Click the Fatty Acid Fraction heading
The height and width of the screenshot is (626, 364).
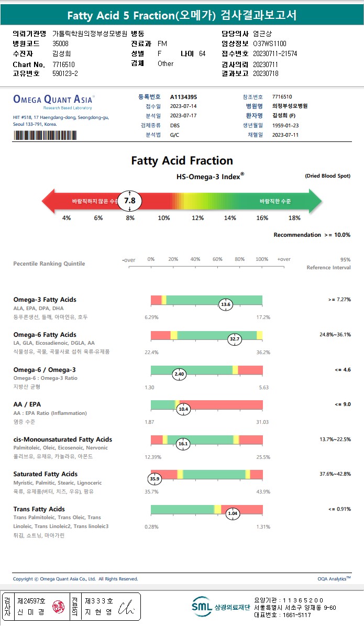pyautogui.click(x=182, y=161)
